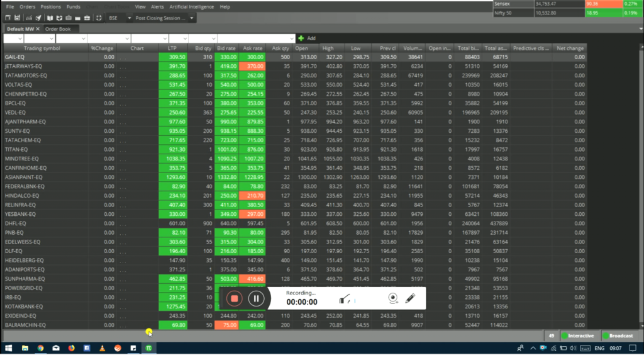Click the flat card toolbar icon
Image resolution: width=644 pixels, height=355 pixels.
[77, 18]
